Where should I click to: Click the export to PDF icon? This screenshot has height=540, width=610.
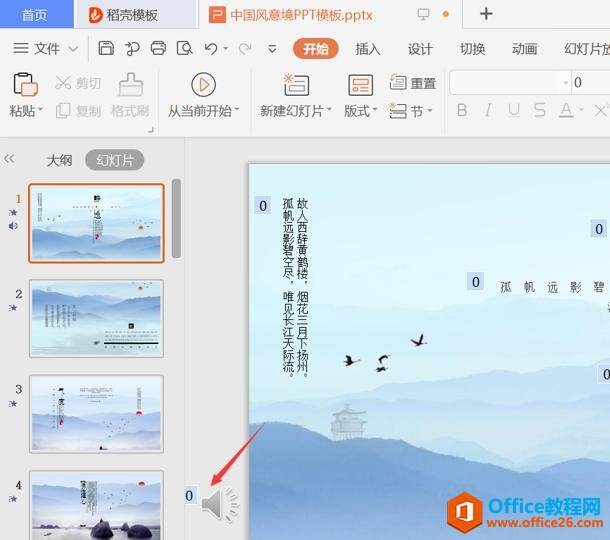pos(132,49)
